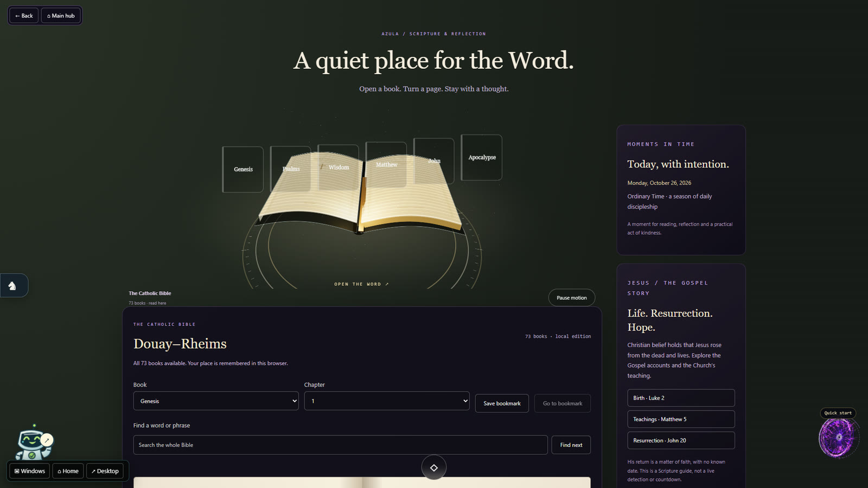Click the round diamond button above the page

pos(434,467)
